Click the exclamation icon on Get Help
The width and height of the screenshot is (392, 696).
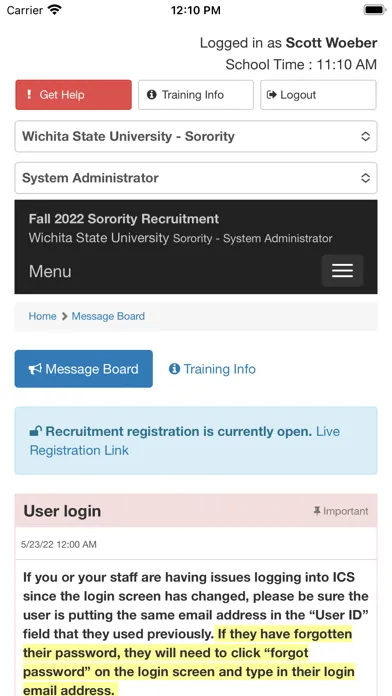pos(29,95)
